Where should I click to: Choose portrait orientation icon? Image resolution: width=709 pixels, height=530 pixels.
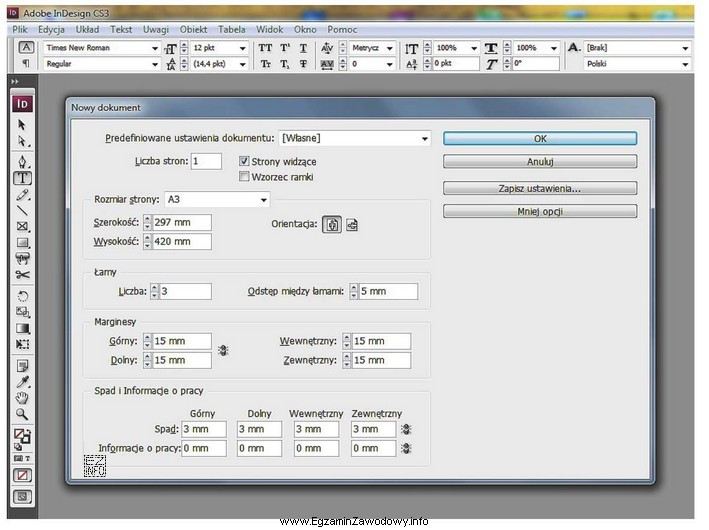click(332, 225)
